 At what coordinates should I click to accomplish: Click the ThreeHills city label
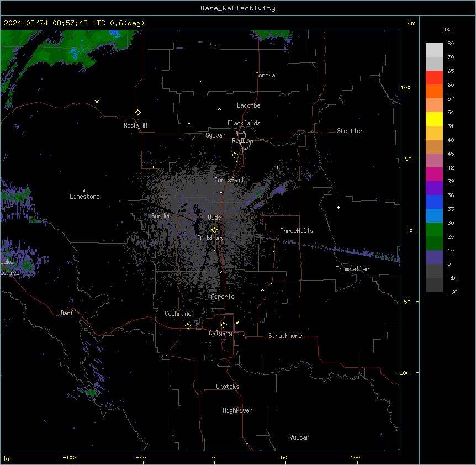click(x=297, y=231)
